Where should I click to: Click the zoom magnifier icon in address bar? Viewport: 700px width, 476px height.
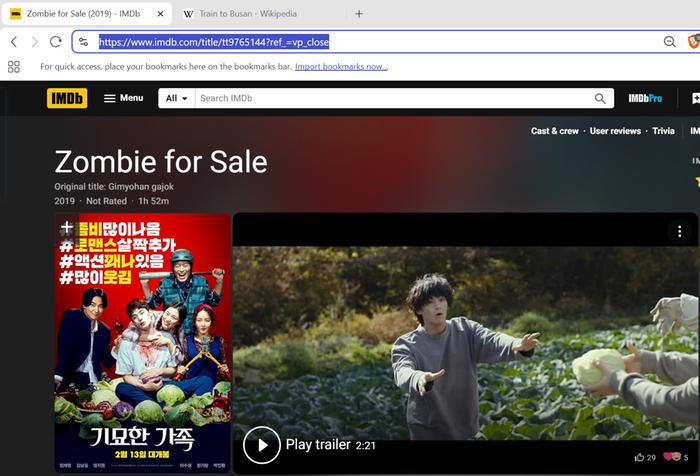pyautogui.click(x=669, y=42)
